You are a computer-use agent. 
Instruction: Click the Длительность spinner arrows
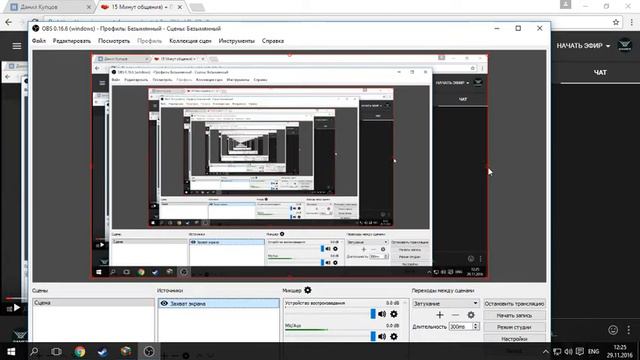click(x=476, y=327)
